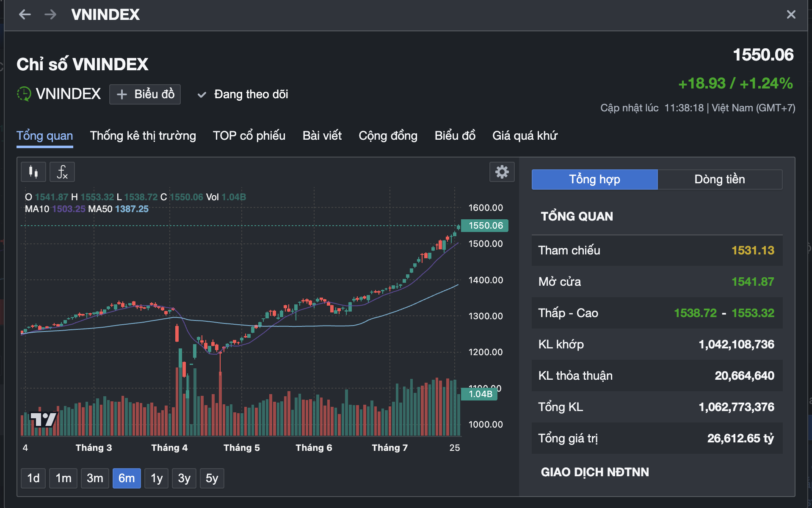This screenshot has width=812, height=508.
Task: Open chart settings gear icon
Action: [x=502, y=172]
